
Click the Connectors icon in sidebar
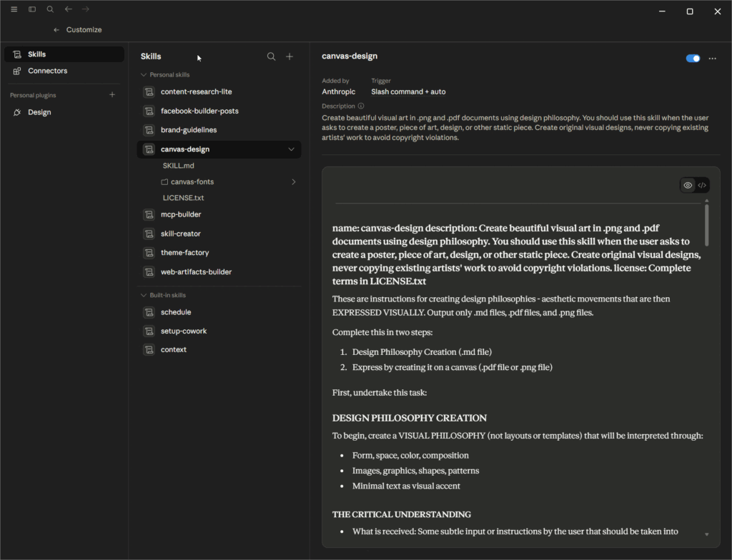[x=17, y=71]
